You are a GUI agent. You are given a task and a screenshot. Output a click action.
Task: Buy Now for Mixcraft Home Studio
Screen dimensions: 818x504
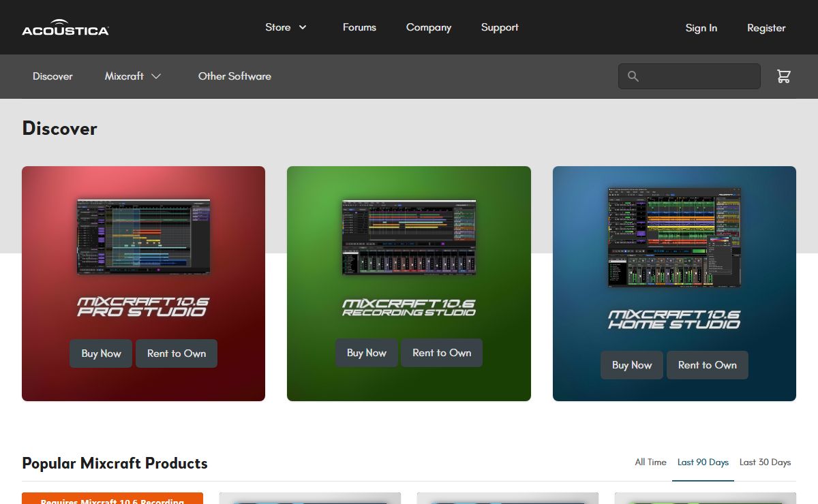[x=632, y=365]
